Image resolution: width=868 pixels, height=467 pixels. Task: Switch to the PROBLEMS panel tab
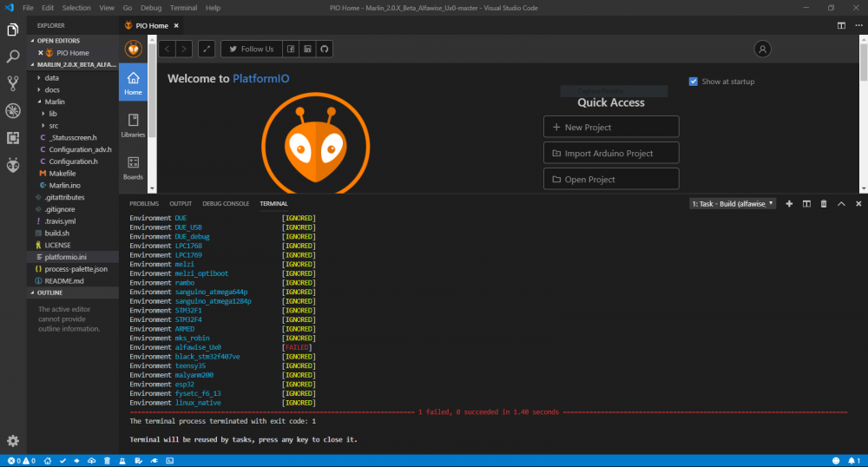coord(144,204)
